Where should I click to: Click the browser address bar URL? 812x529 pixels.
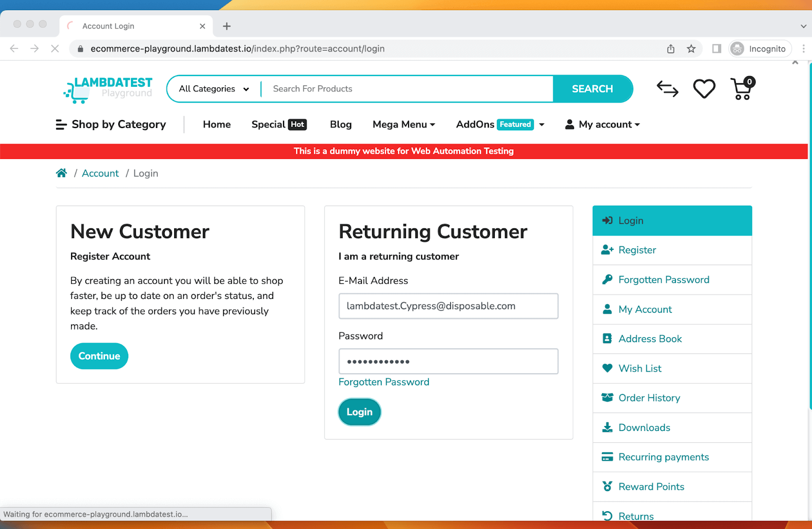(238, 49)
